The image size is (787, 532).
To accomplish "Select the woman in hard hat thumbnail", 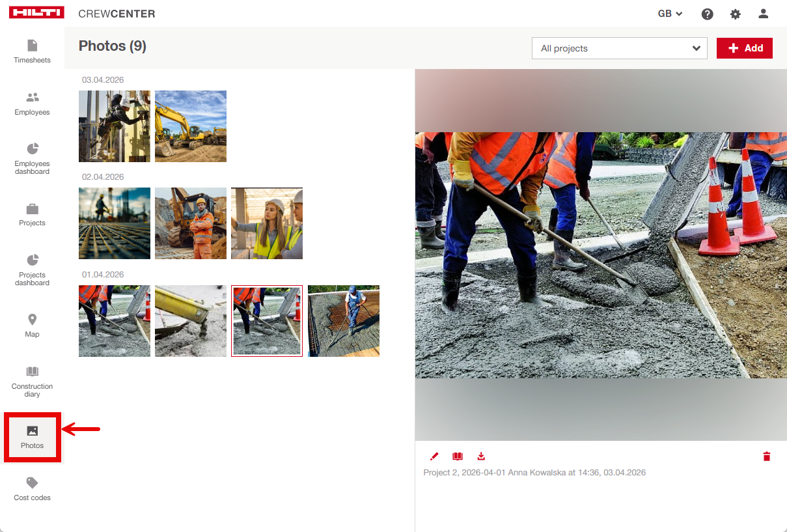I will (x=267, y=223).
